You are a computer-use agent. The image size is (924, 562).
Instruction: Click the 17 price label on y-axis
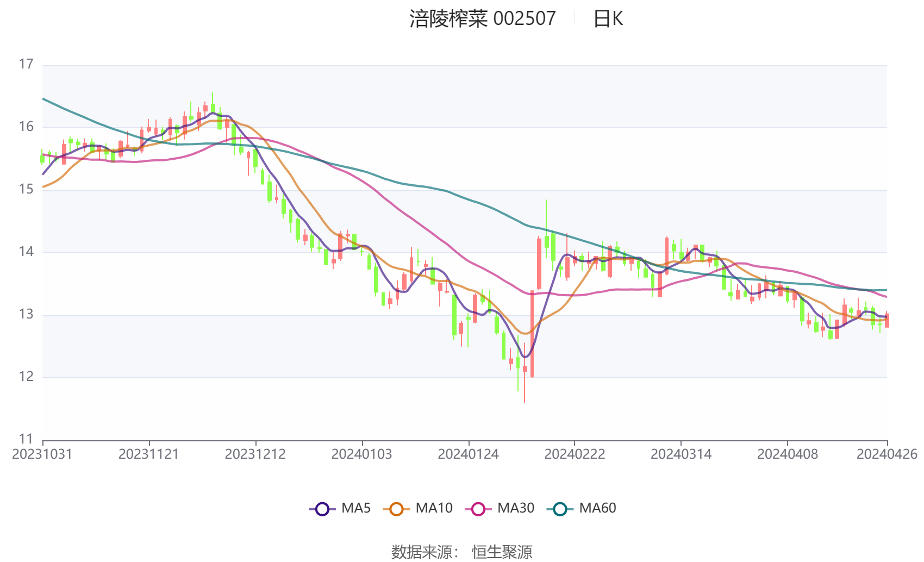click(x=26, y=64)
